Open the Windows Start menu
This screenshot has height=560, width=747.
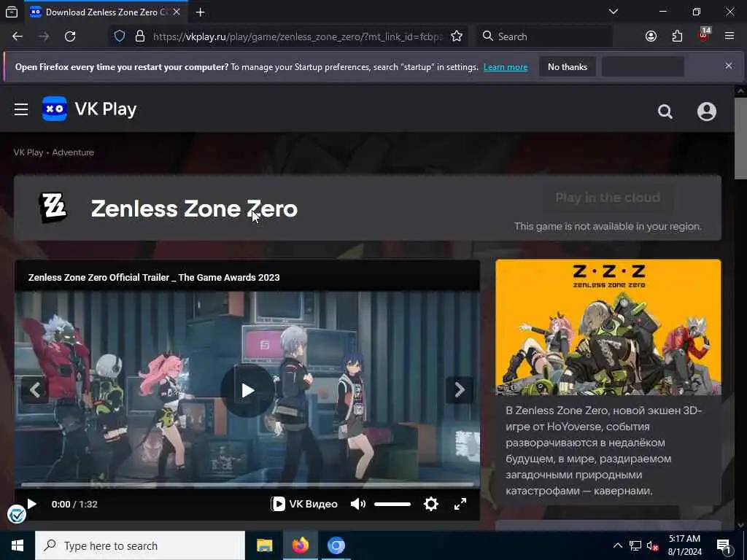tap(18, 545)
